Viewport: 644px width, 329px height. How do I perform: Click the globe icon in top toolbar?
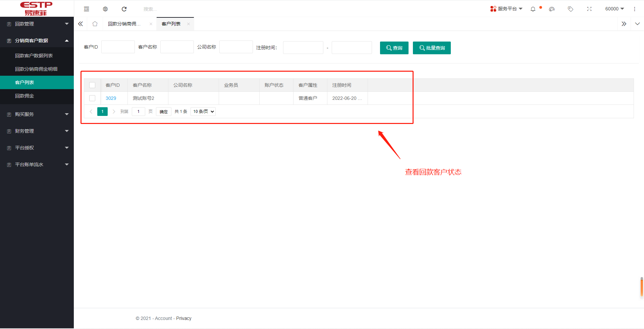point(105,9)
